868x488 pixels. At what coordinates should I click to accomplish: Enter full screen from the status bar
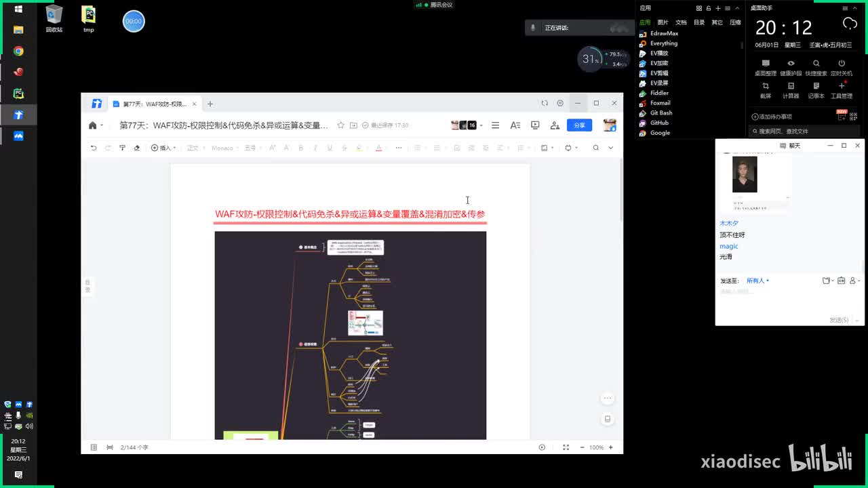click(x=566, y=447)
